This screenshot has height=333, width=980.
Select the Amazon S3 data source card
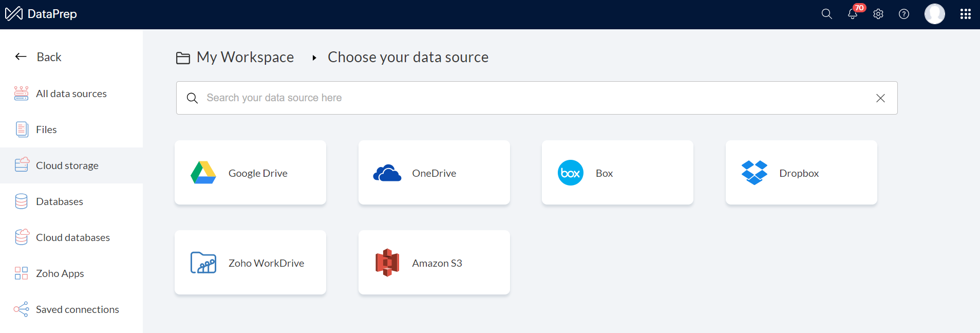pyautogui.click(x=434, y=263)
